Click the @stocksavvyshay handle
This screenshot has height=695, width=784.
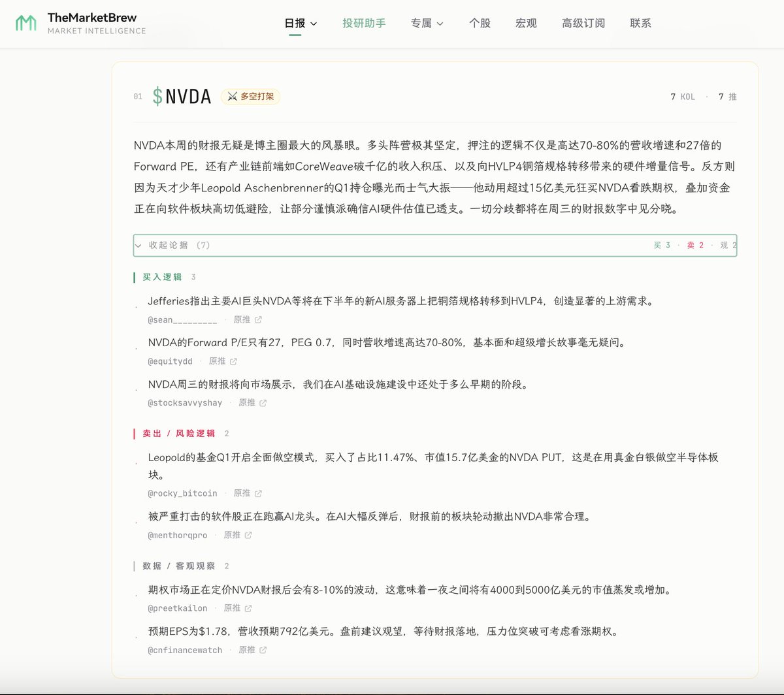click(x=185, y=403)
